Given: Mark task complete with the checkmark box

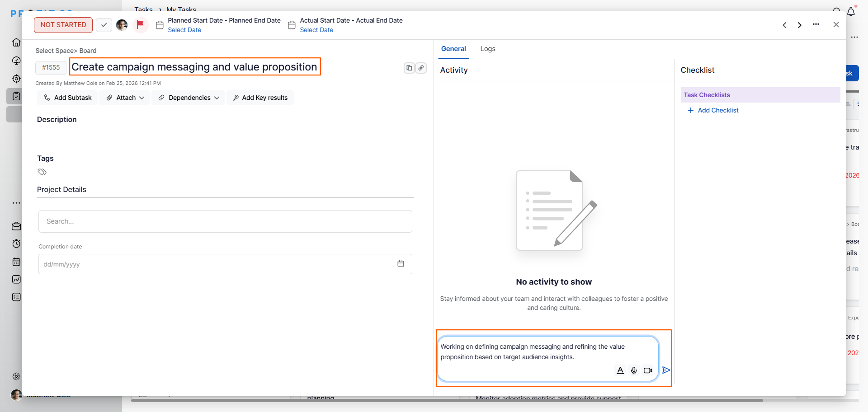Looking at the screenshot, I should (x=104, y=25).
